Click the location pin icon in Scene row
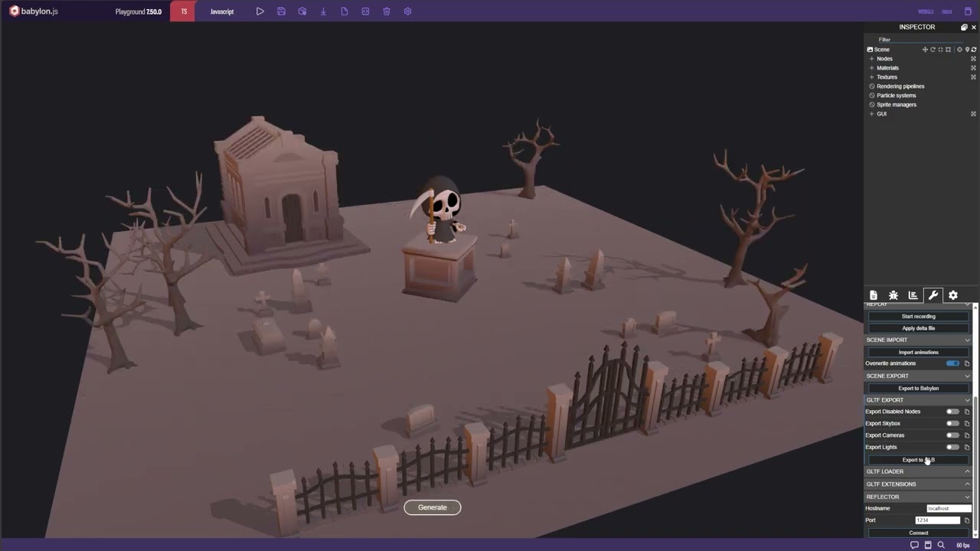The width and height of the screenshot is (980, 551). pos(967,50)
